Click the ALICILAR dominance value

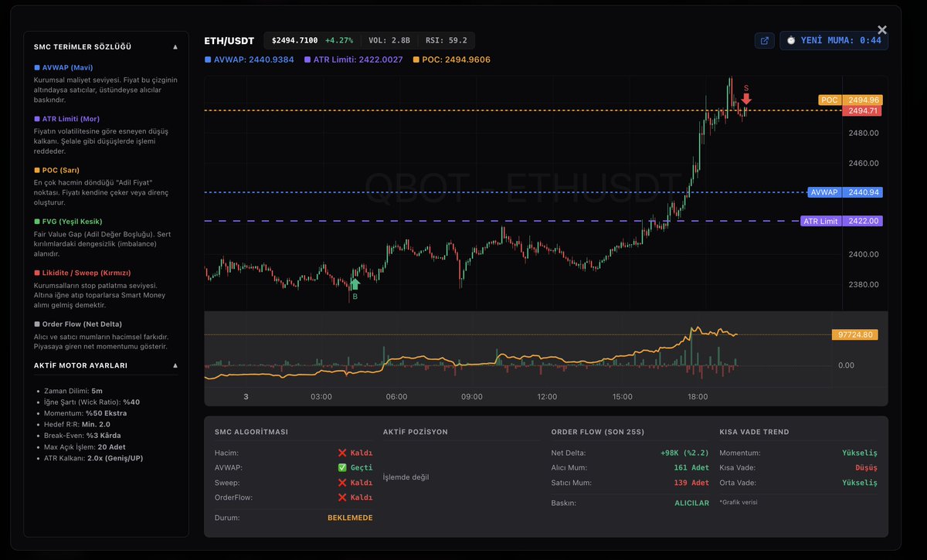click(691, 503)
